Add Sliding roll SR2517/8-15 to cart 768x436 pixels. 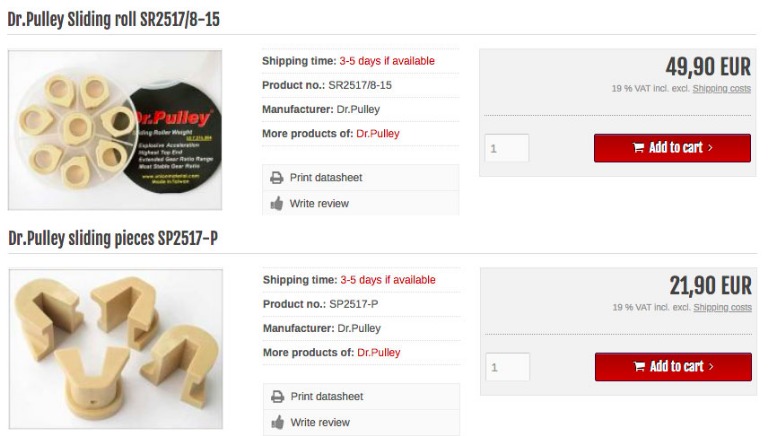click(x=672, y=147)
